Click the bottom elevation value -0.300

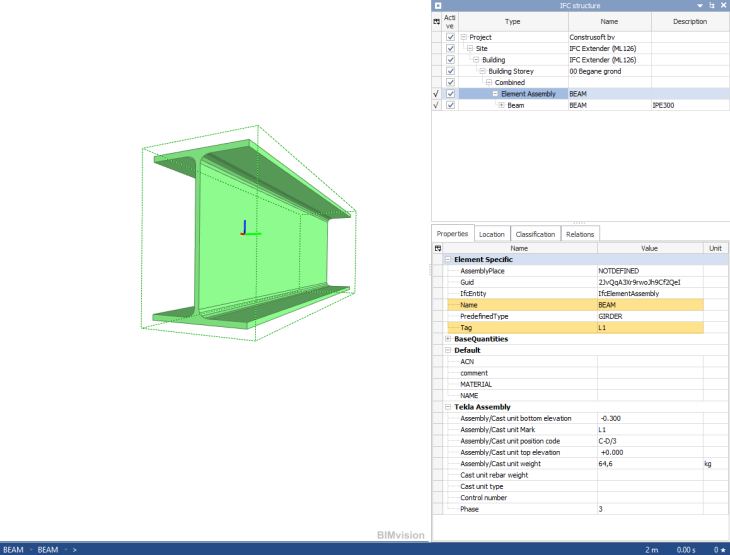[x=610, y=418]
